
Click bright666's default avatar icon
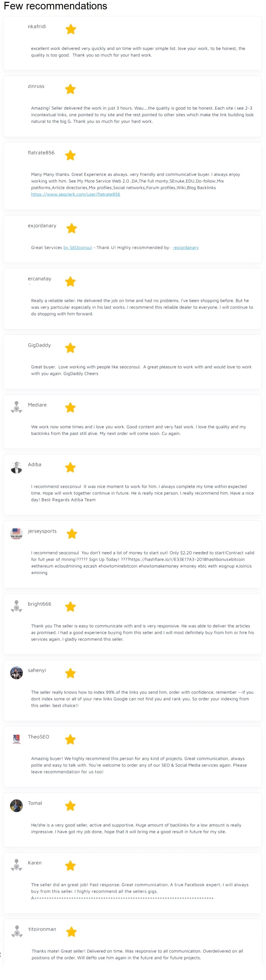click(x=16, y=606)
